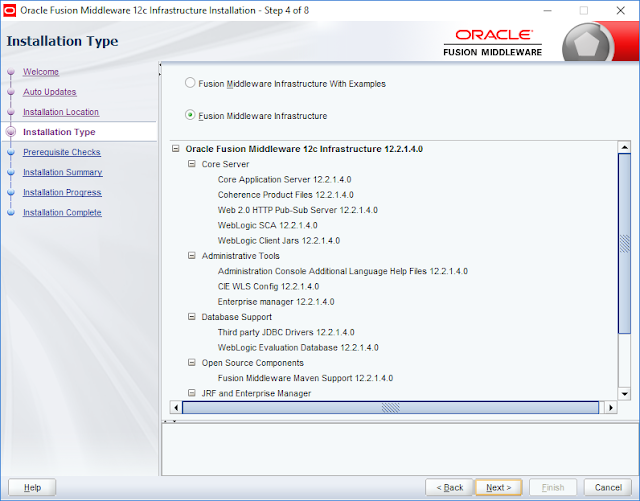Go back with the Back button
This screenshot has height=501, width=640.
tap(449, 488)
